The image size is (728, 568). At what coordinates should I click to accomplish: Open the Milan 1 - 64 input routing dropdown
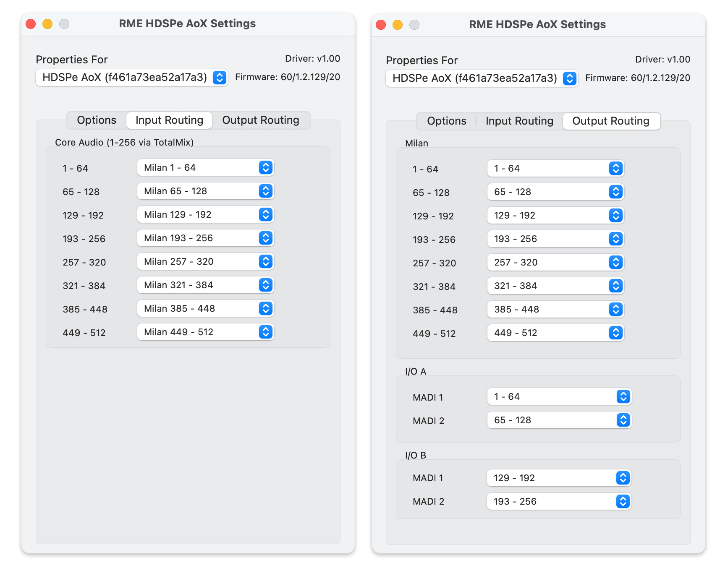click(206, 168)
